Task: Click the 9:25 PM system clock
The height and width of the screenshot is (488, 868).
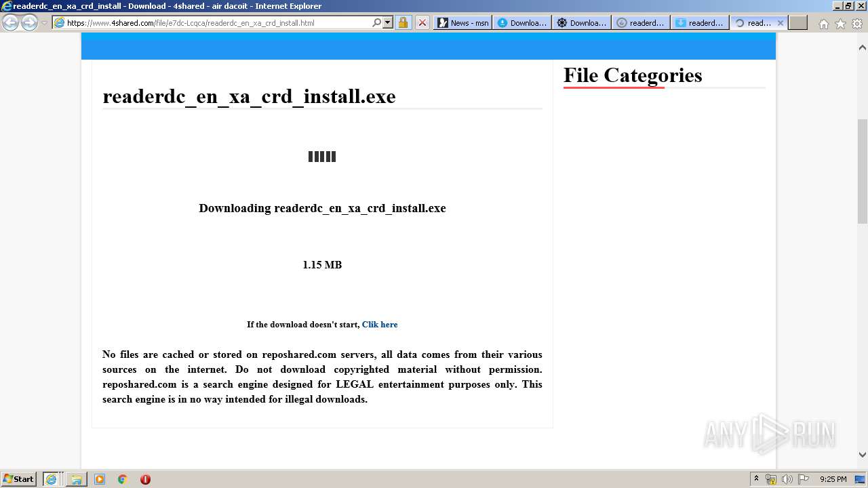Action: coord(833,479)
